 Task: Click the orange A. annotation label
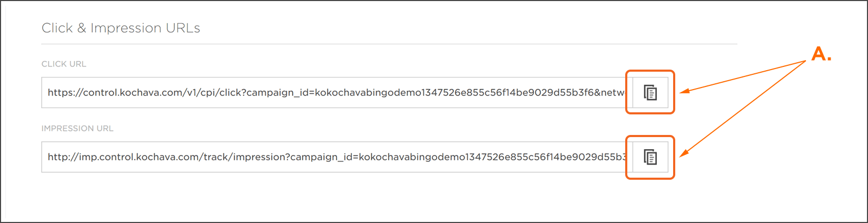821,54
